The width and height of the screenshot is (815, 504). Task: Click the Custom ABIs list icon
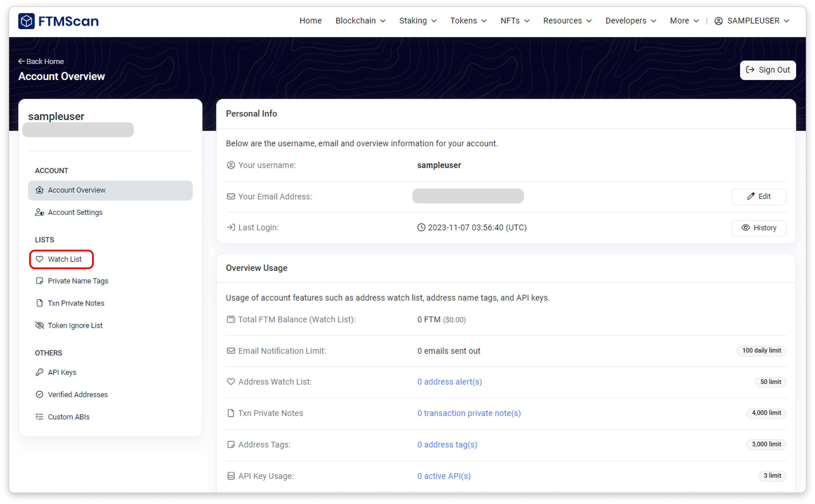click(39, 417)
